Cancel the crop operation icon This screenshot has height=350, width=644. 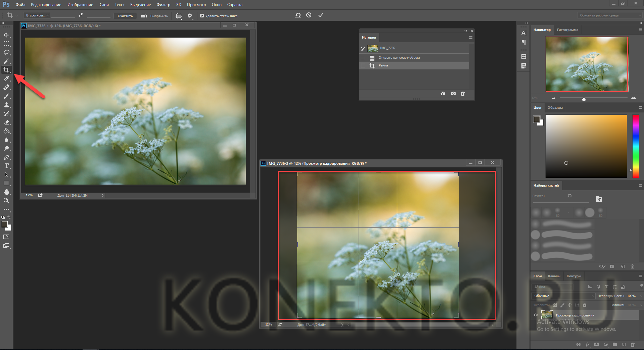coord(309,15)
